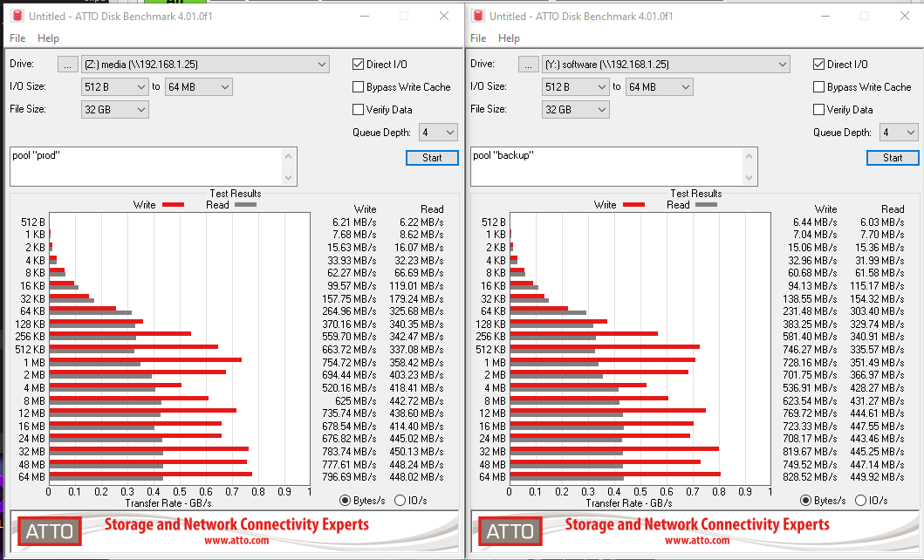Click the "828.52 MB/s" write result

pos(811,477)
